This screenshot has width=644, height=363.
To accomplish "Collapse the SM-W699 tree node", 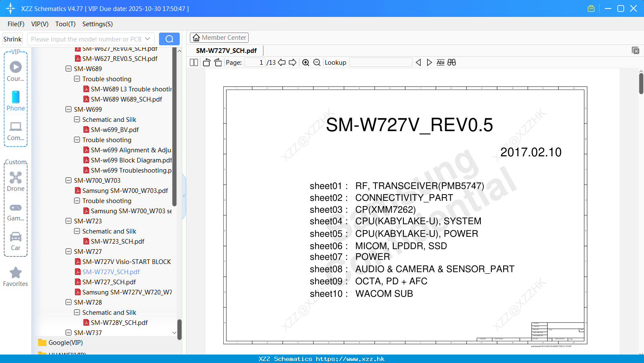I will (x=69, y=109).
